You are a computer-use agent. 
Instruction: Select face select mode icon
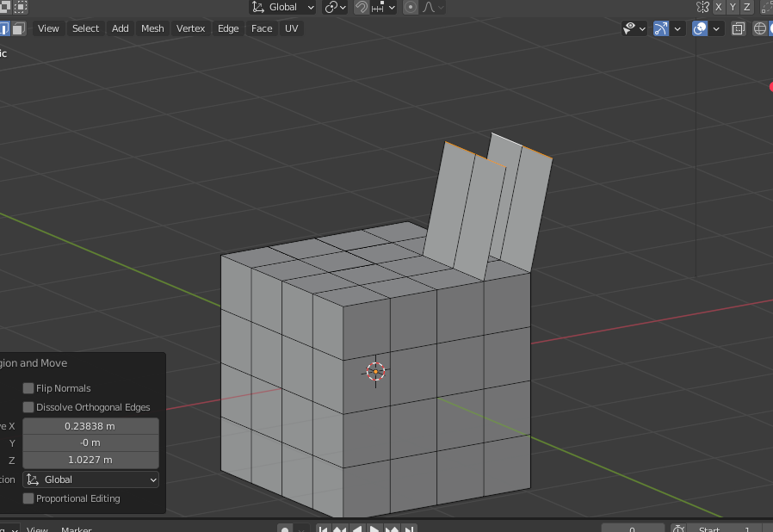[x=18, y=28]
